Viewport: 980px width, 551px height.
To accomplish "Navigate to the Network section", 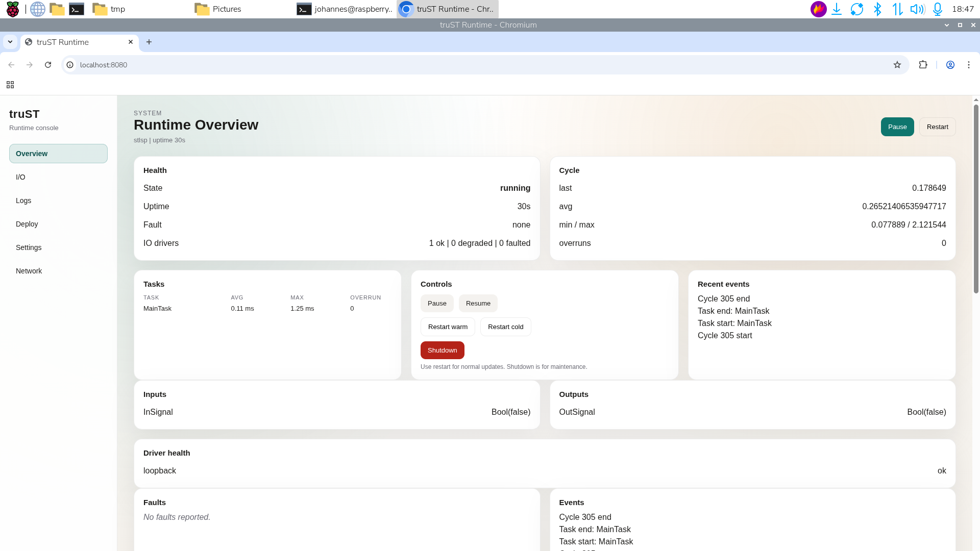I will click(29, 271).
